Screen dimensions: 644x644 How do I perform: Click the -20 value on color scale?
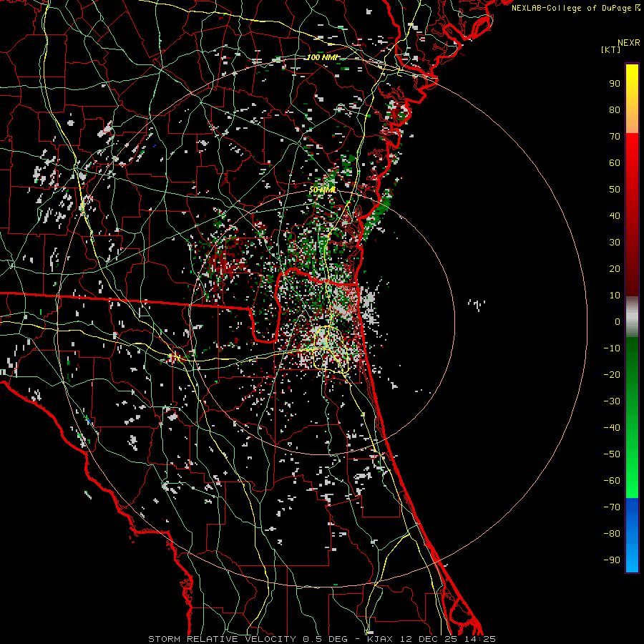(x=612, y=374)
